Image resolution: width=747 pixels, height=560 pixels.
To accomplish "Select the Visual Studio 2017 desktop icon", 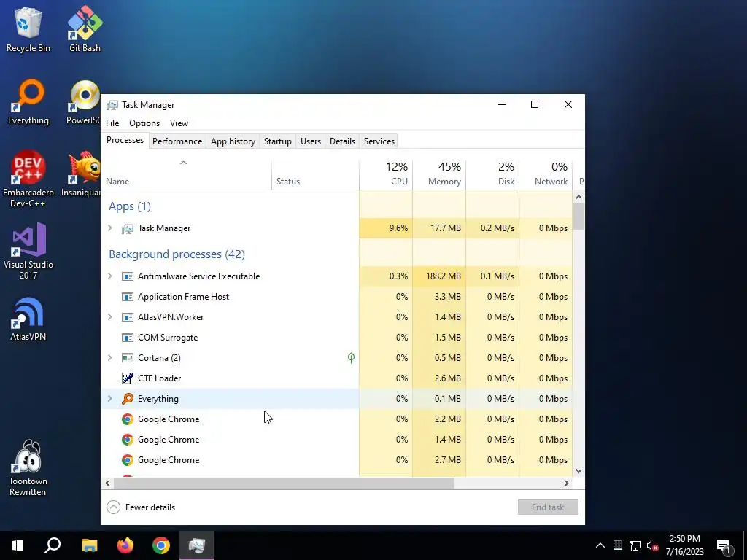I will click(x=28, y=252).
